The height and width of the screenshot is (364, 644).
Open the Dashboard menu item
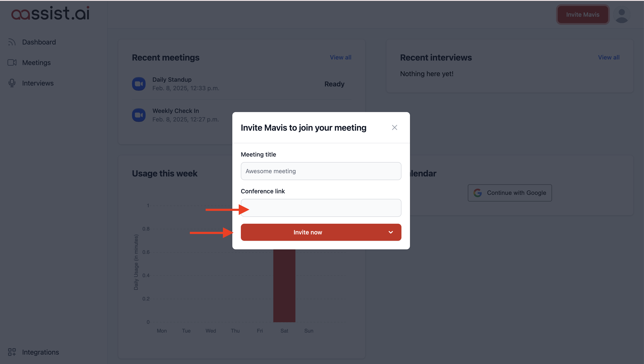point(39,42)
